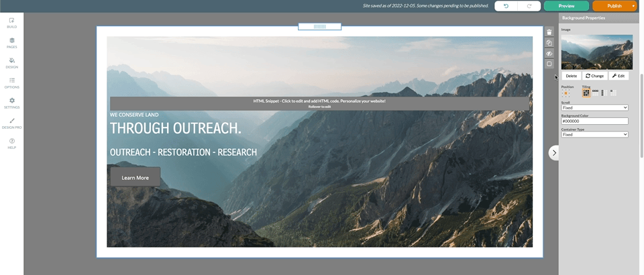Screen dimensions: 644x275
Task: Open the Help question mark icon
Action: point(11,143)
